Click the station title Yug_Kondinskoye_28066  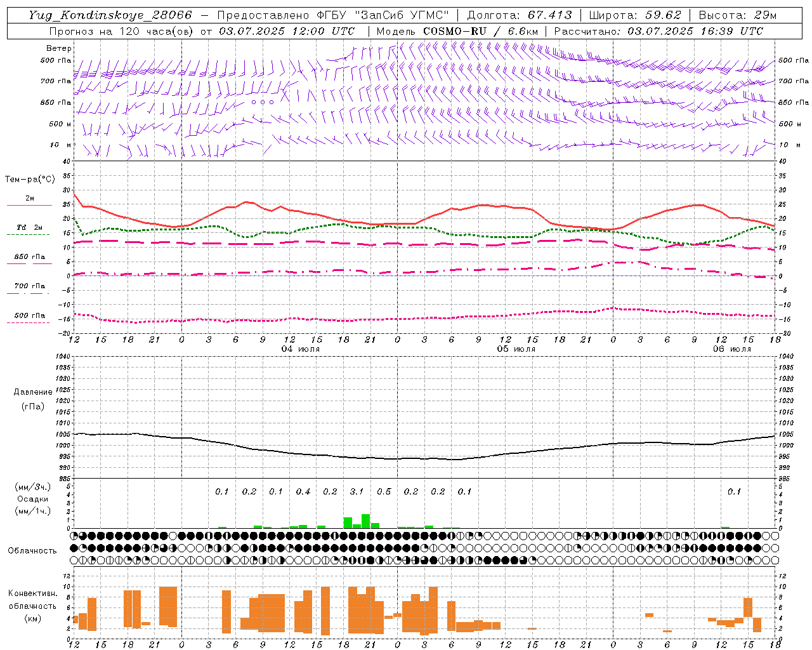pos(110,15)
